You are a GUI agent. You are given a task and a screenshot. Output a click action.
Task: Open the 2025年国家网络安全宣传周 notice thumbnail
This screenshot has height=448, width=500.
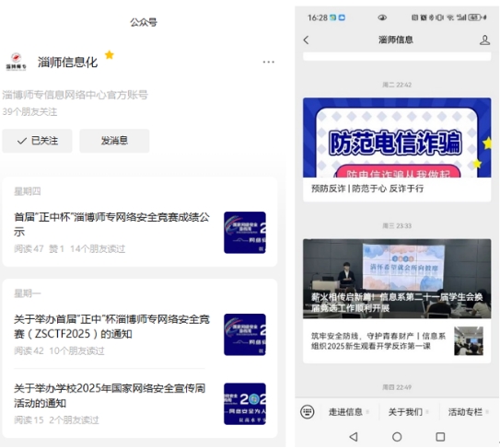[245, 404]
